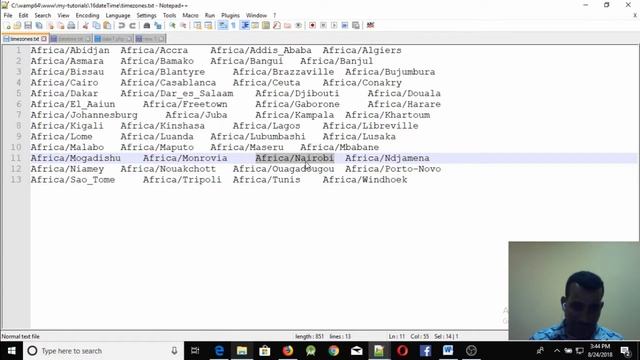Click Africa/Porto-Novo on line 12
640x360 pixels.
click(x=393, y=169)
